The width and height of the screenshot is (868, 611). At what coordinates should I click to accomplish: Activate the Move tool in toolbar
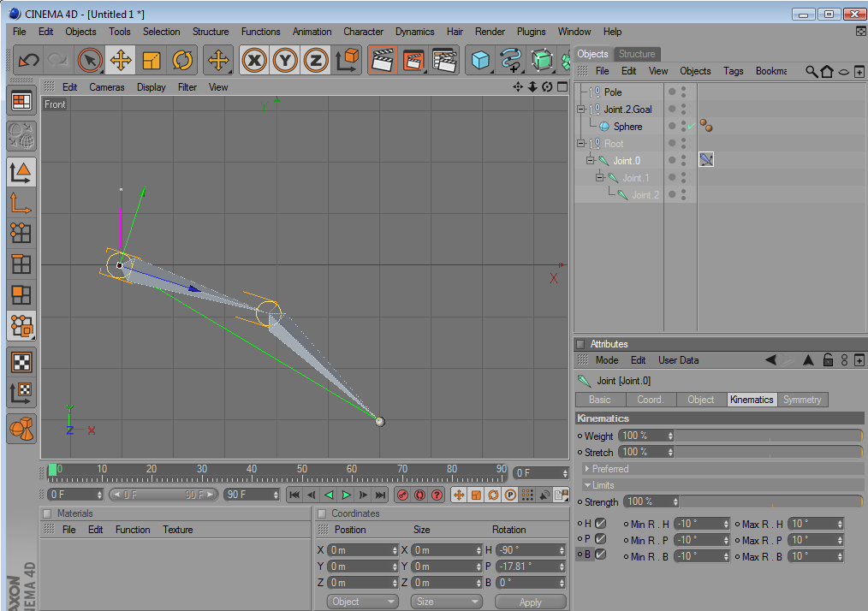click(120, 60)
